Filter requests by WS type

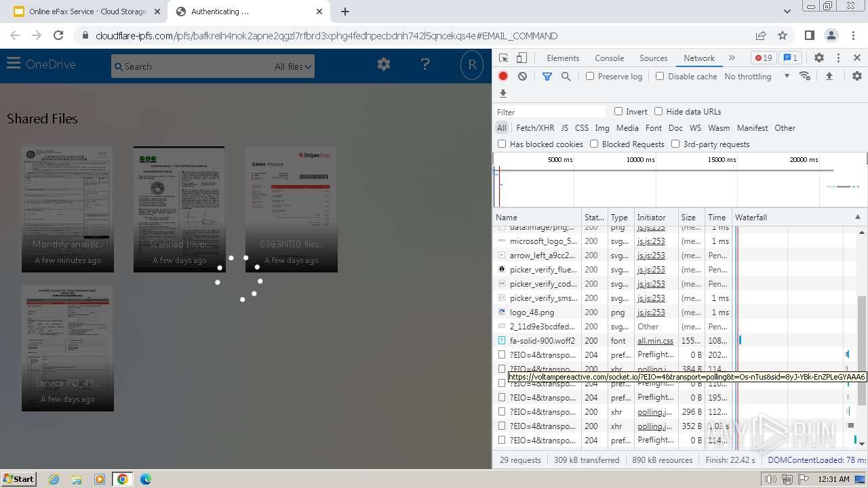click(695, 127)
